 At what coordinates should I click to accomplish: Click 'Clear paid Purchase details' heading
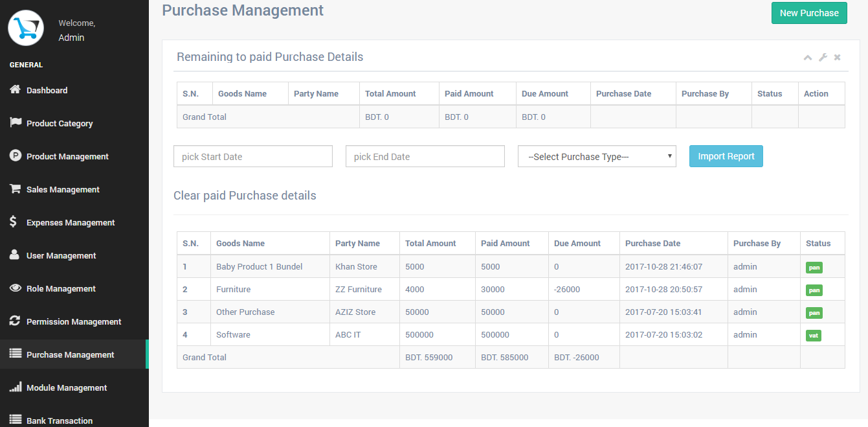245,195
